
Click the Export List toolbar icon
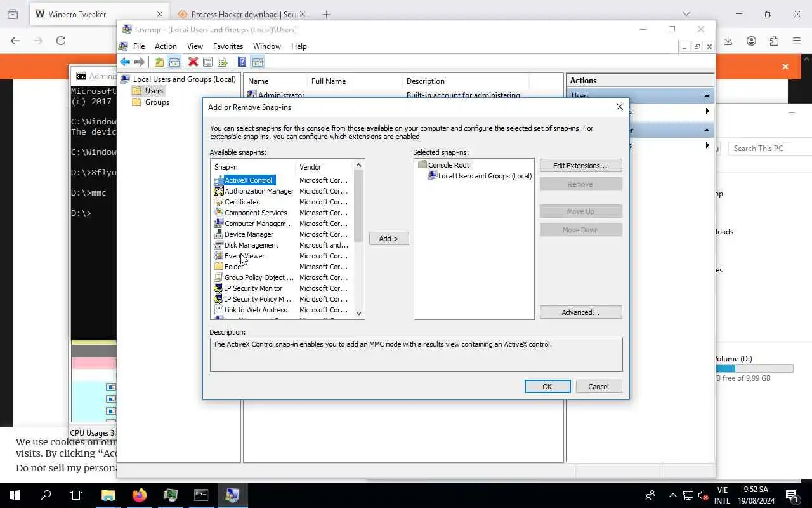(222, 62)
